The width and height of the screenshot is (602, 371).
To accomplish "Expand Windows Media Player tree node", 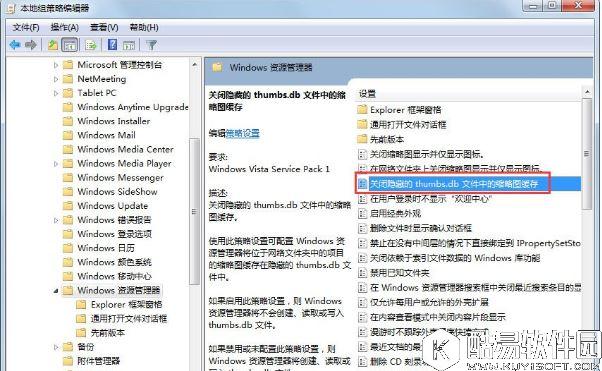I will point(56,164).
